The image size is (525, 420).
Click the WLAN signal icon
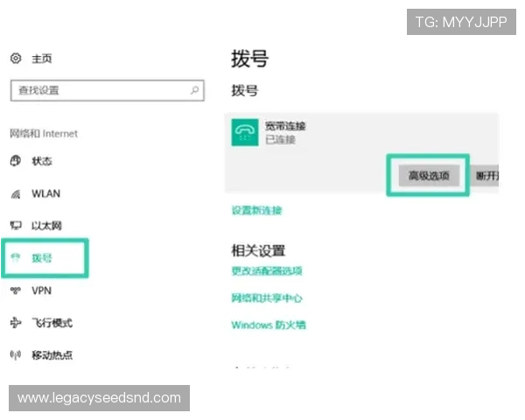click(16, 193)
